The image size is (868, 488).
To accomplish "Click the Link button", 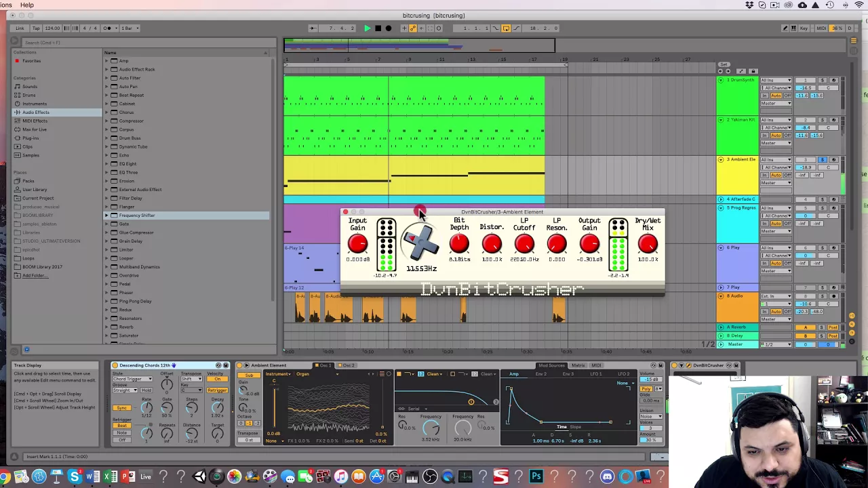I will [20, 28].
